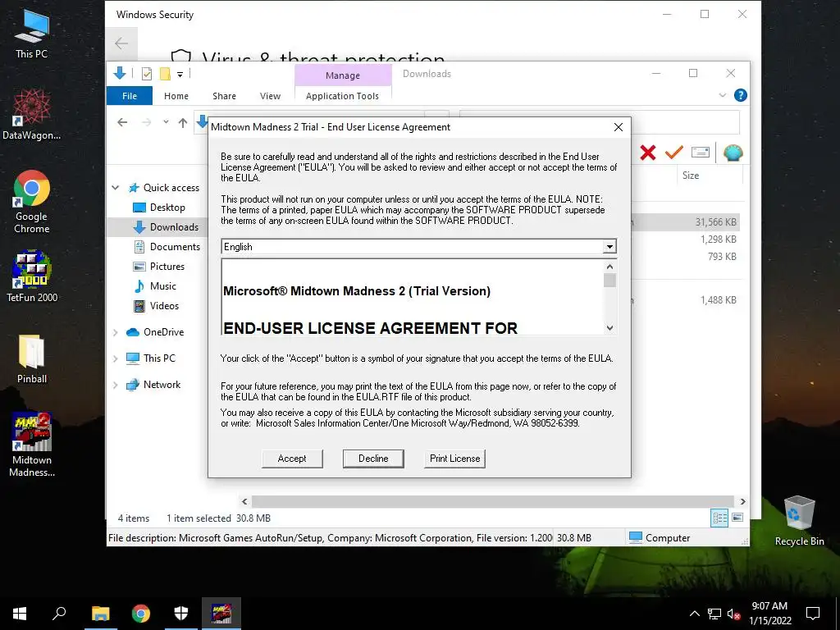Open the Application Tools tab

coord(342,96)
